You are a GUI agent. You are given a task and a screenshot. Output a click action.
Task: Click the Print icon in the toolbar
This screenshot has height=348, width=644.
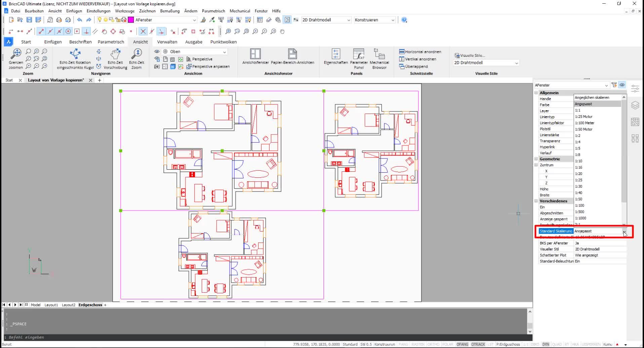click(59, 20)
